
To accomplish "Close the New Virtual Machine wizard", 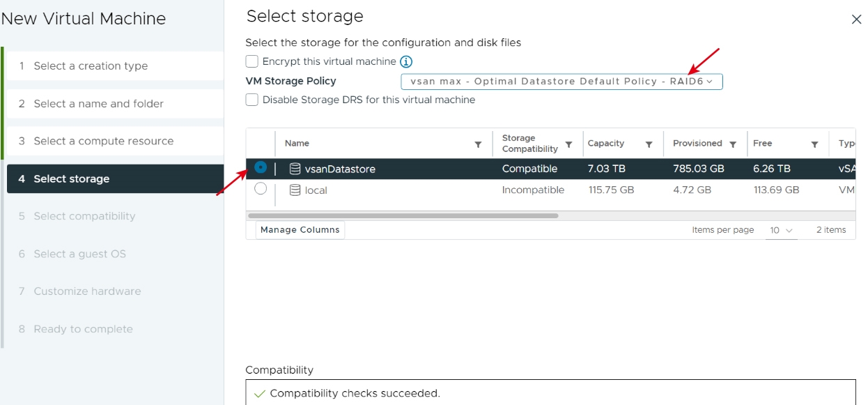I will [857, 20].
